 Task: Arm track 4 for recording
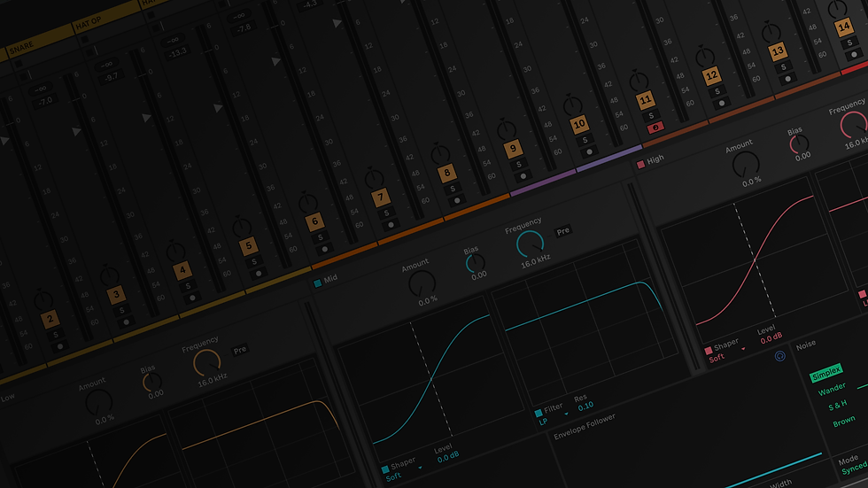click(193, 298)
